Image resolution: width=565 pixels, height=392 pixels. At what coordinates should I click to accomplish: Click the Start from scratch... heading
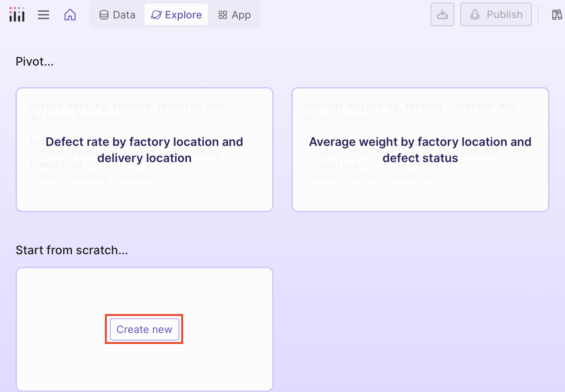(72, 250)
